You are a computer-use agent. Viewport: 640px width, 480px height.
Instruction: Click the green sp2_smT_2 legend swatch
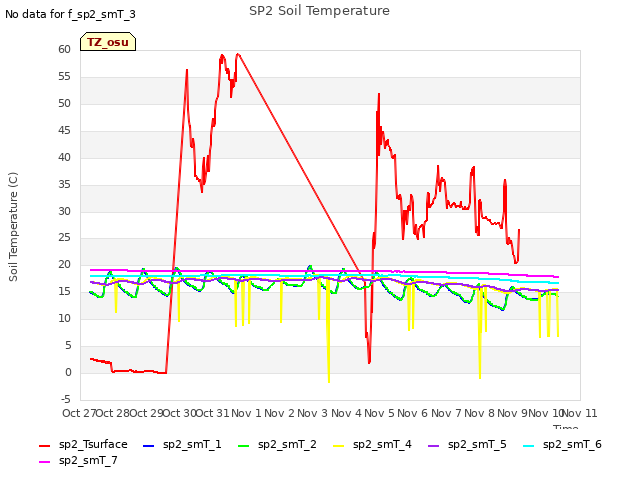pos(243,446)
